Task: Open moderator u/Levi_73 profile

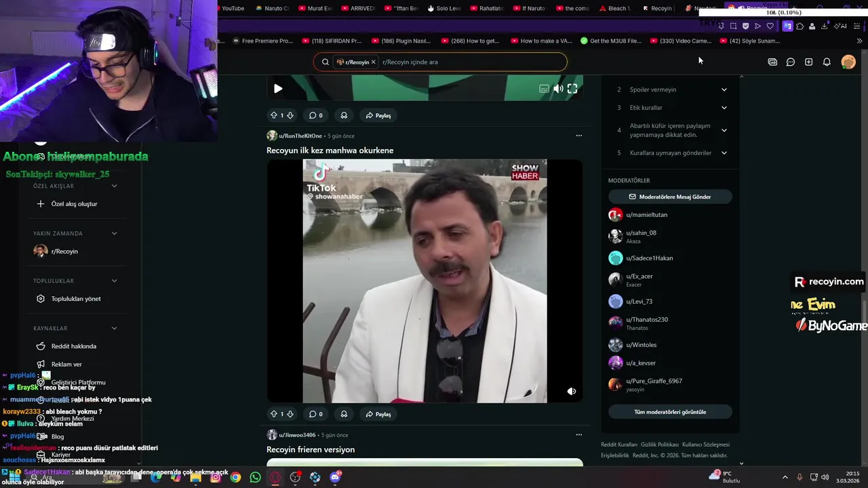Action: pos(639,302)
